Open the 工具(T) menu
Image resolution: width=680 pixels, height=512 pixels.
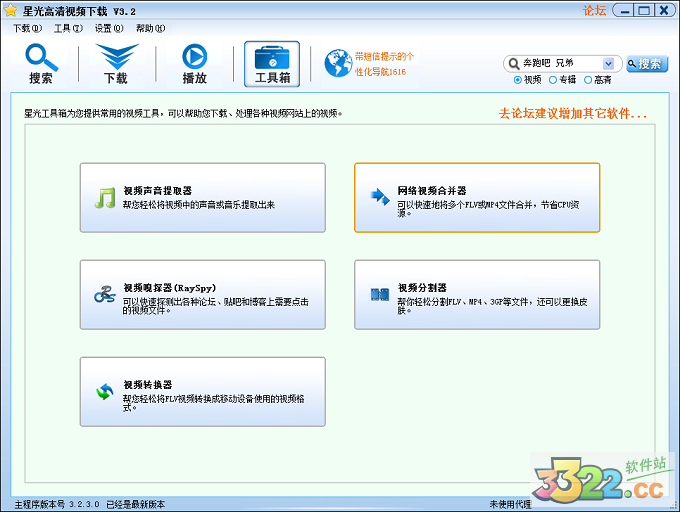(x=68, y=28)
